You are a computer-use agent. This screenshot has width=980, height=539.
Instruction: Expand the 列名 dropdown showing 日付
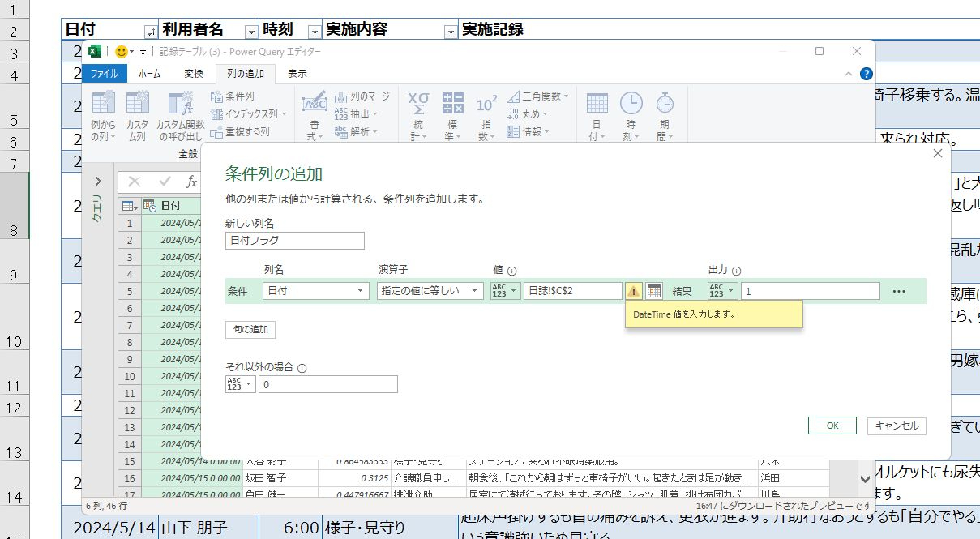pos(316,291)
